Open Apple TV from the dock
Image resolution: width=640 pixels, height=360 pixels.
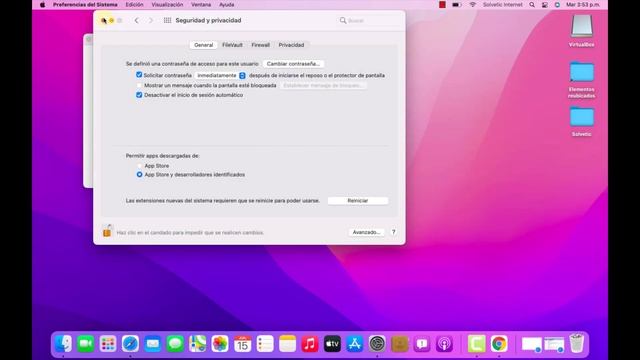click(x=332, y=344)
